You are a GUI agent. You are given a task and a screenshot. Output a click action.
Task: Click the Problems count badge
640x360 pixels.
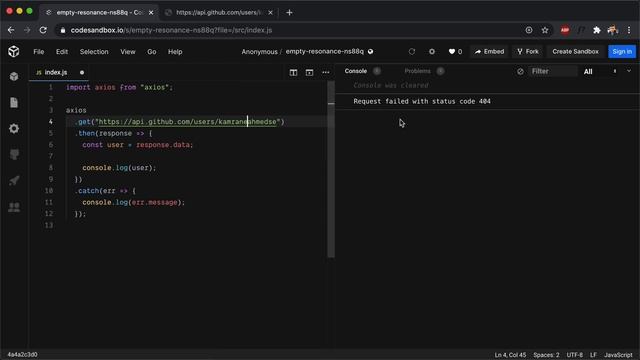point(440,71)
